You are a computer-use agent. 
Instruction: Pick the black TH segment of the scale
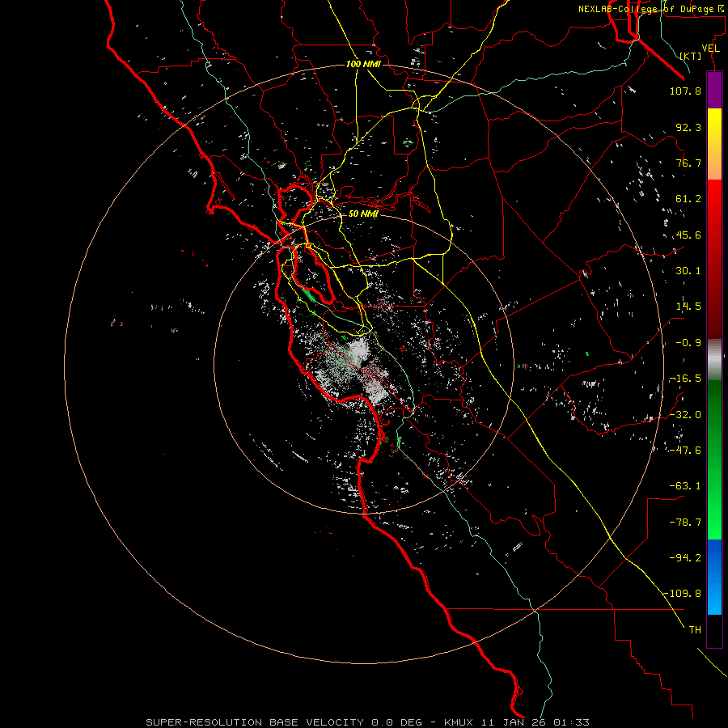pyautogui.click(x=714, y=631)
